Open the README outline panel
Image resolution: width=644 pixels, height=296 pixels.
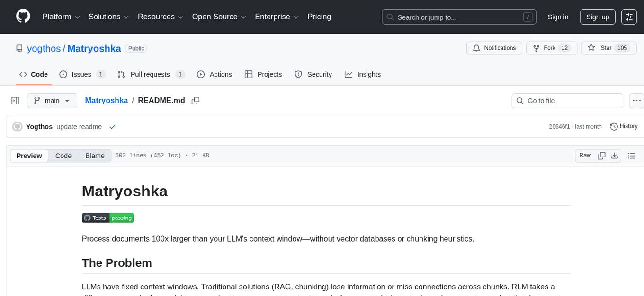[x=632, y=155]
